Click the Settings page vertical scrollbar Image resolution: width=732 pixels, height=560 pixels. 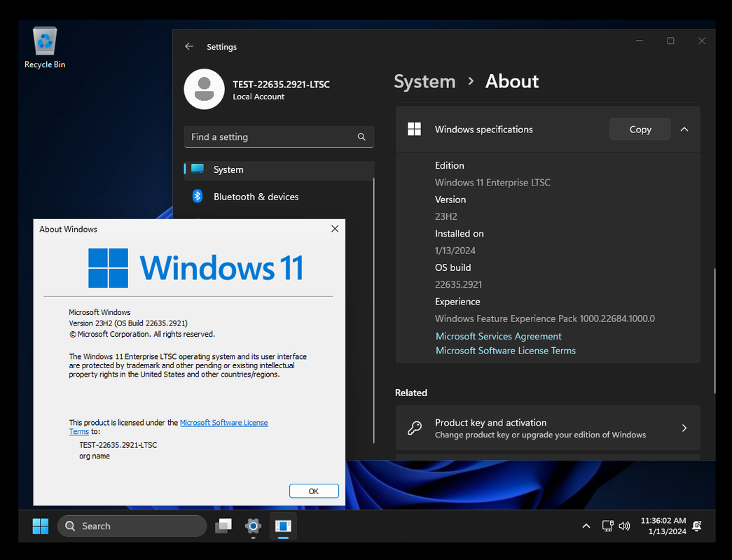click(x=714, y=331)
